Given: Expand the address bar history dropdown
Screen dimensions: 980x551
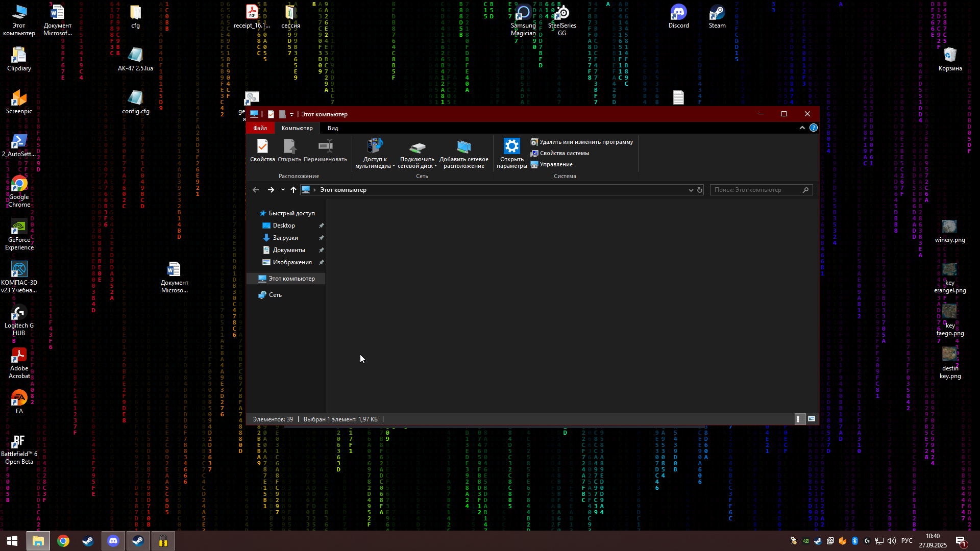Looking at the screenshot, I should (691, 190).
